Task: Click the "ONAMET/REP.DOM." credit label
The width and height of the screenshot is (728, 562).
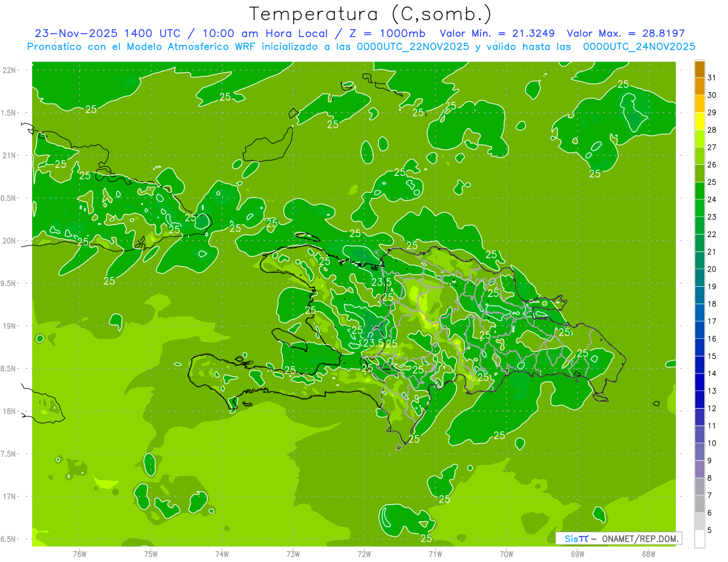Action: click(639, 538)
